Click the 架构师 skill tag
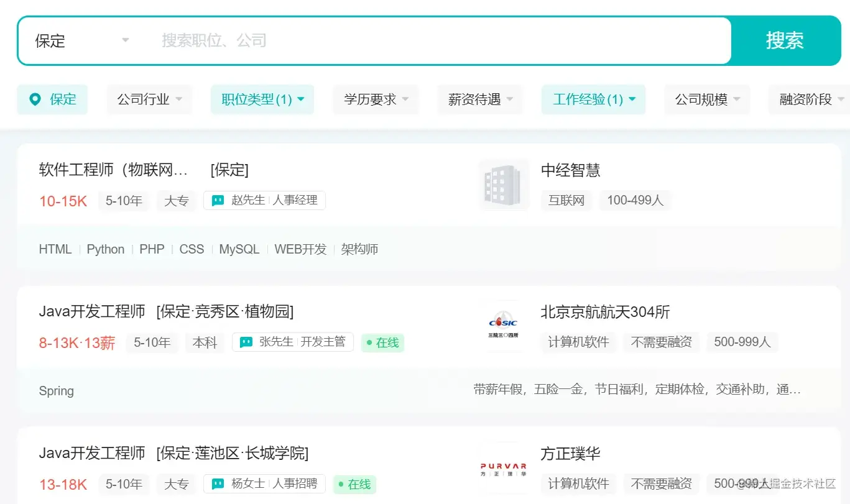Viewport: 850px width, 504px height. pyautogui.click(x=359, y=249)
